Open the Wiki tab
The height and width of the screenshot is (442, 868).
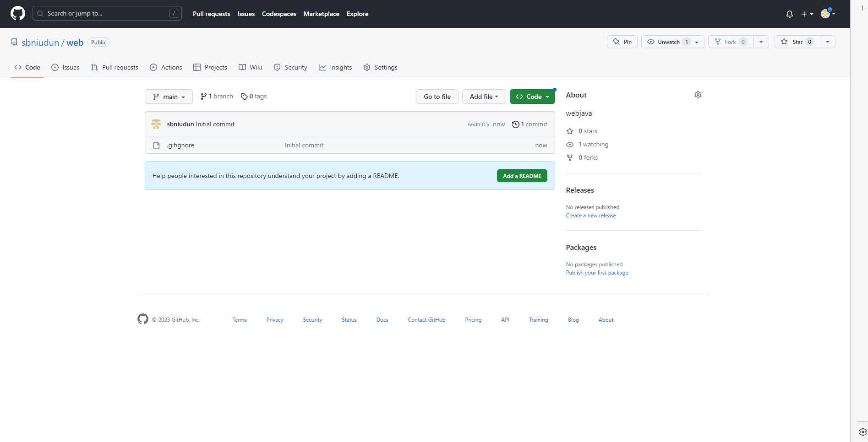pos(251,67)
